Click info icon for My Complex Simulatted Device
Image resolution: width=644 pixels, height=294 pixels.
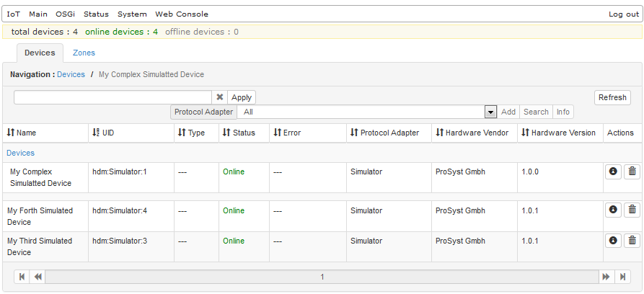[613, 171]
